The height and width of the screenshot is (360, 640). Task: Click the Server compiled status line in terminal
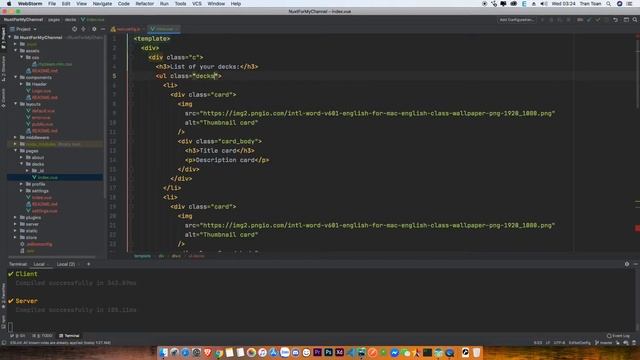tap(76, 310)
